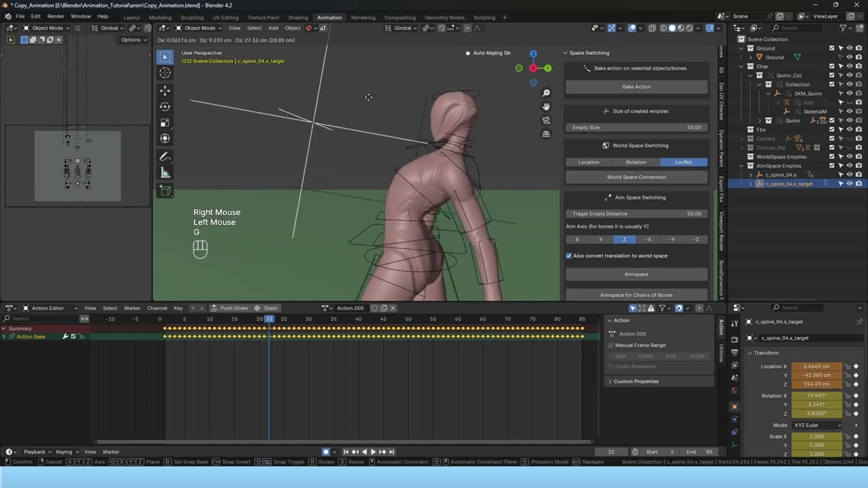This screenshot has width=868, height=488.
Task: Click play animation button
Action: (x=373, y=451)
